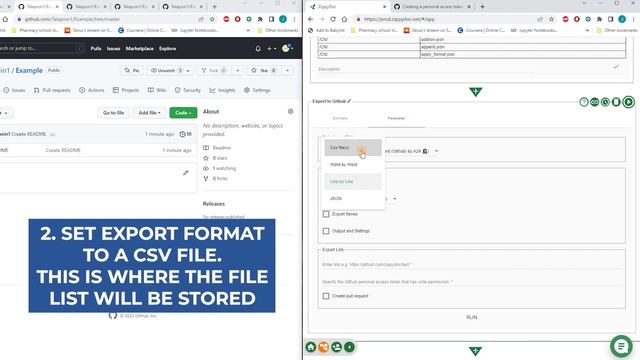This screenshot has height=360, width=640.
Task: Click the personal access token input field
Action: pyautogui.click(x=471, y=282)
